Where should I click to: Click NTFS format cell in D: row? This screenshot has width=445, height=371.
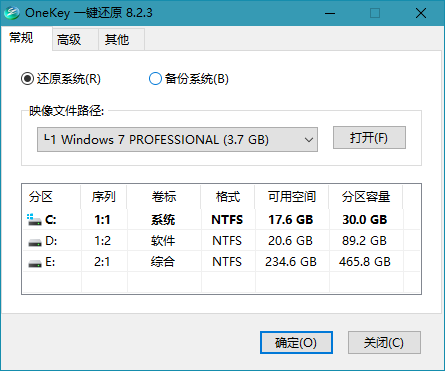coord(227,241)
